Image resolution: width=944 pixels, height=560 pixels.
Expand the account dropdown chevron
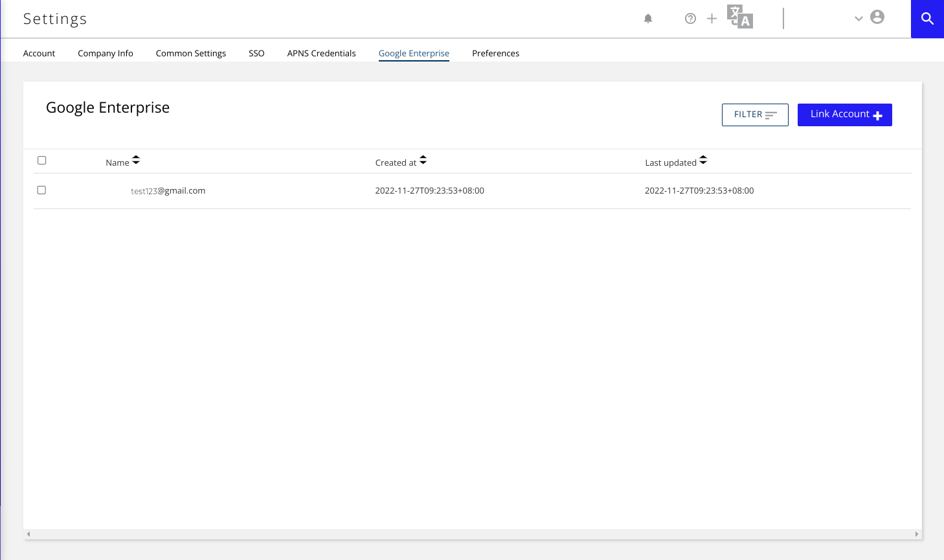[x=859, y=19]
